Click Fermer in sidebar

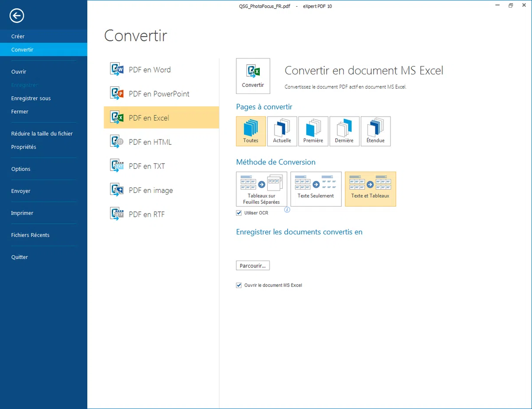point(43,112)
